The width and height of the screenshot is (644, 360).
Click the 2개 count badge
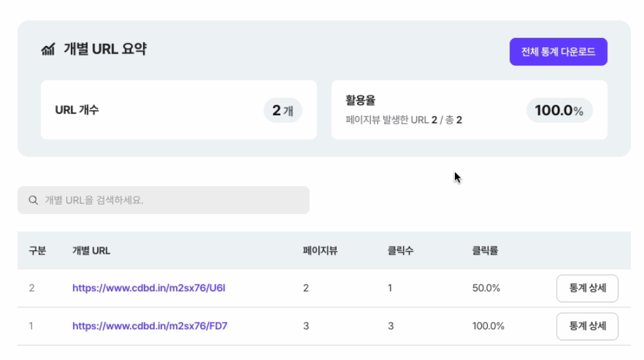(x=283, y=111)
